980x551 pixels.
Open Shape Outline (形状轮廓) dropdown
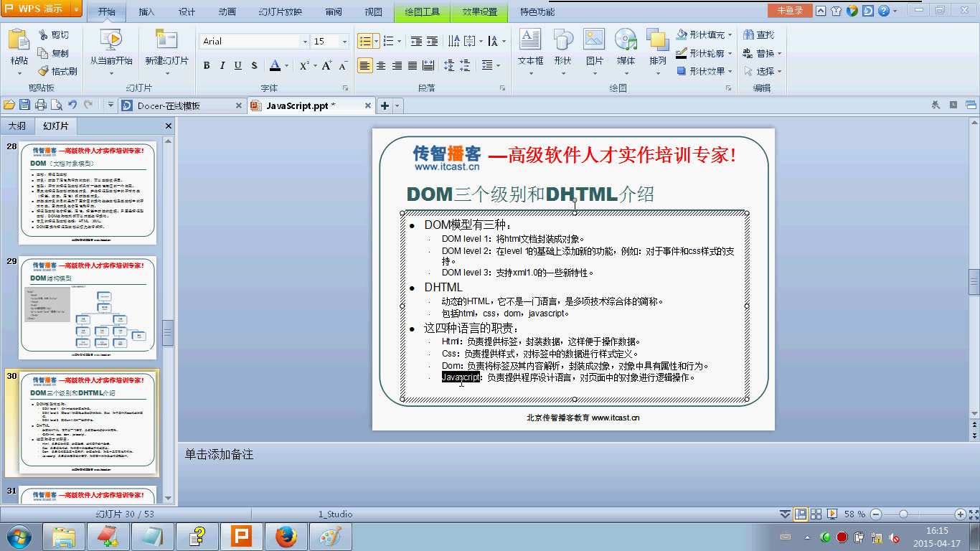[730, 53]
